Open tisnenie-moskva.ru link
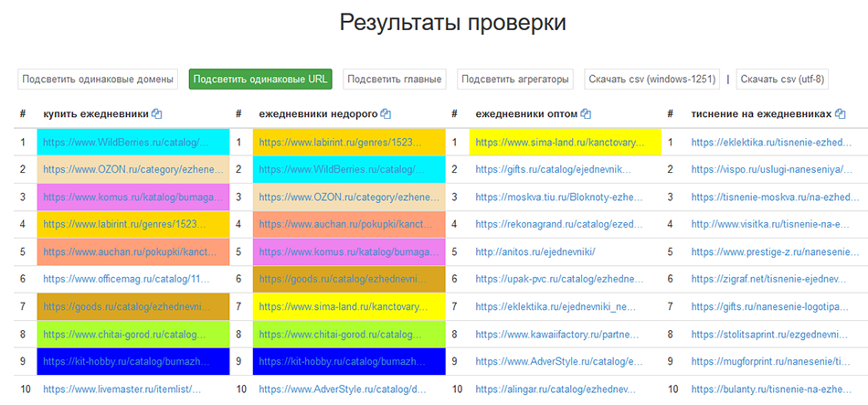This screenshot has width=868, height=405. pyautogui.click(x=776, y=197)
